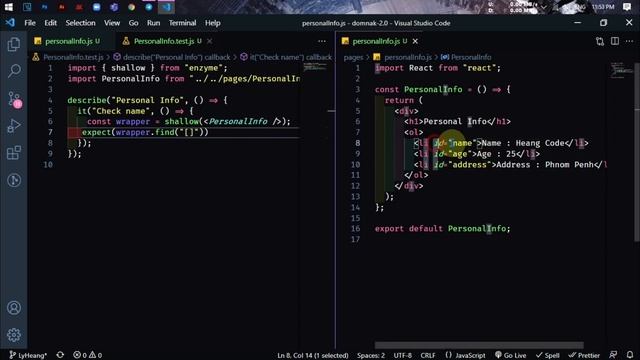
Task: Toggle Spell checker in status bar
Action: point(548,356)
